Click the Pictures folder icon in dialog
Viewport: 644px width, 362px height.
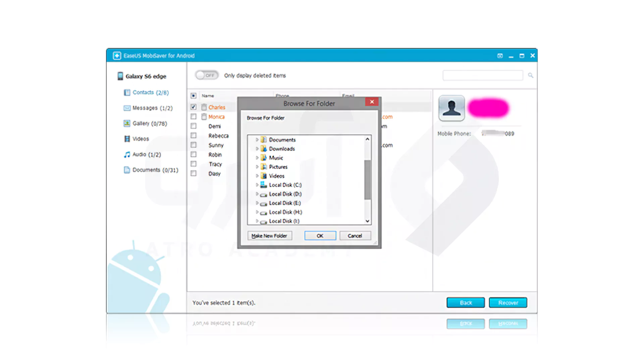[264, 167]
